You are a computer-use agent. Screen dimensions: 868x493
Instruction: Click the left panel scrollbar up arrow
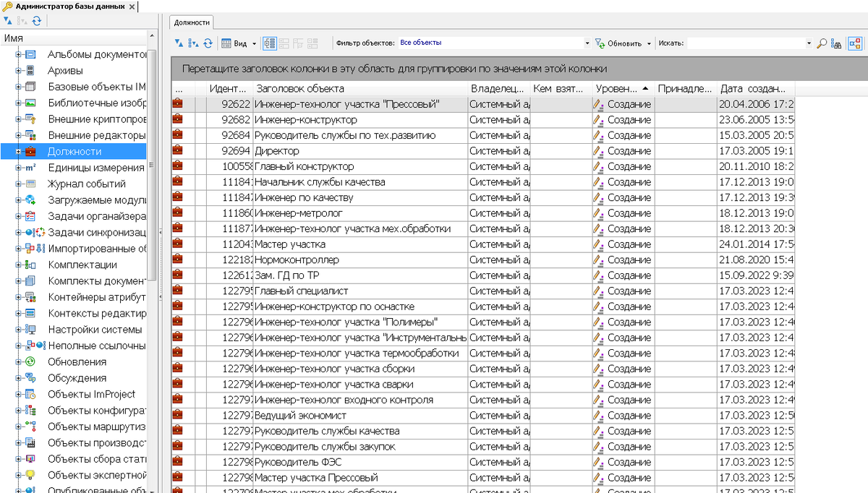[x=152, y=36]
